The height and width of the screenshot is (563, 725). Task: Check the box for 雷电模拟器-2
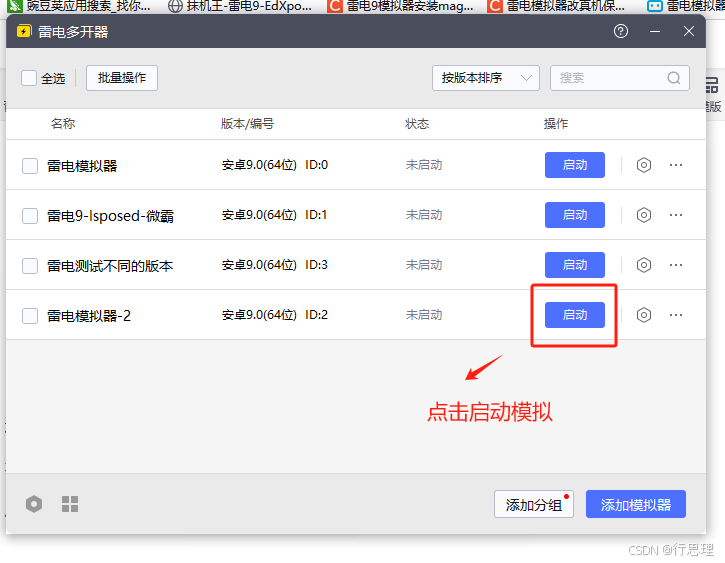click(x=30, y=316)
